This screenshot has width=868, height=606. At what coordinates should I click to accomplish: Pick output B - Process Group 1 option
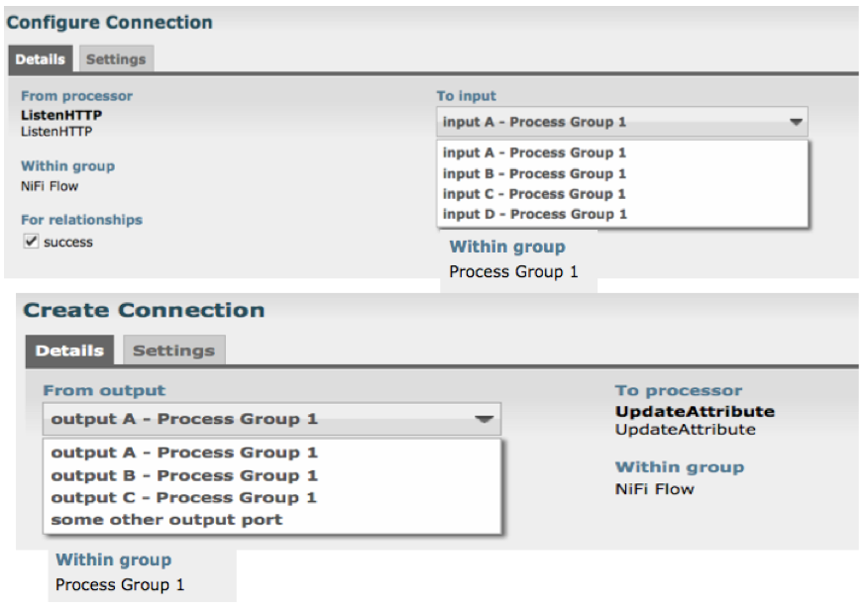point(184,475)
